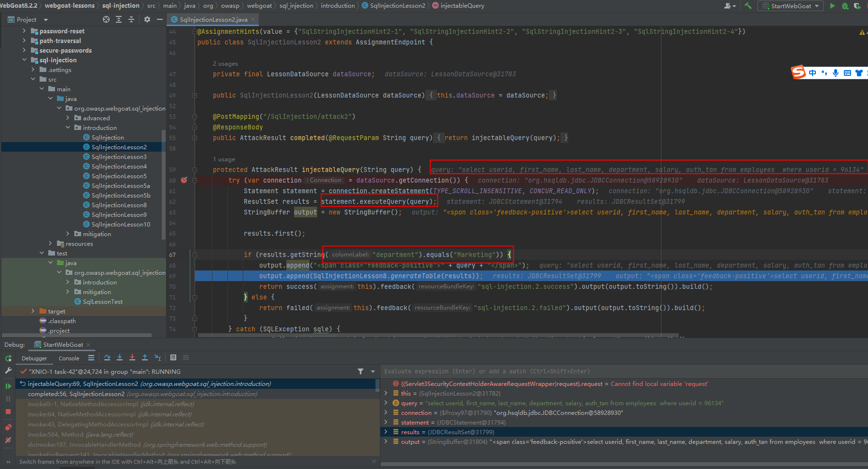The height and width of the screenshot is (469, 868).
Task: Collapse the introduction package under main
Action: (x=68, y=128)
